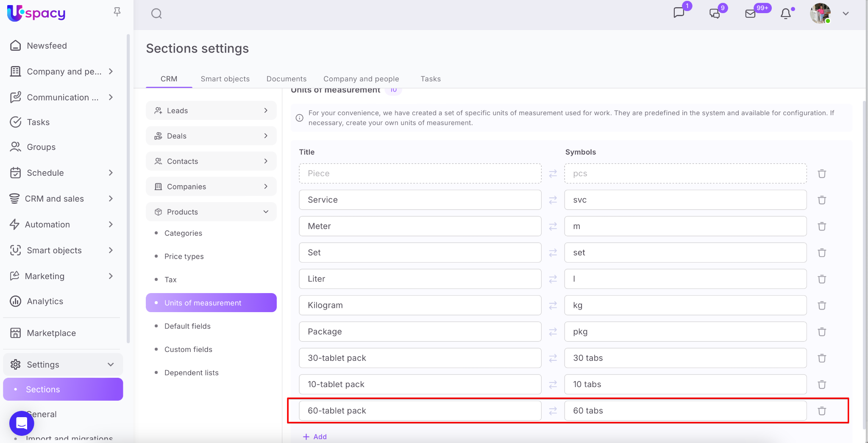Click Add to create a new unit

315,437
